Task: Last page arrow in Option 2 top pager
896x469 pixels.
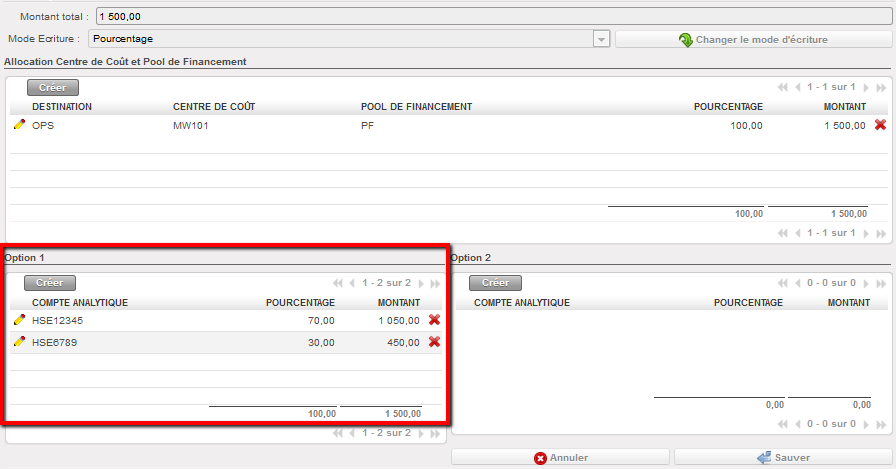Action: tap(881, 283)
